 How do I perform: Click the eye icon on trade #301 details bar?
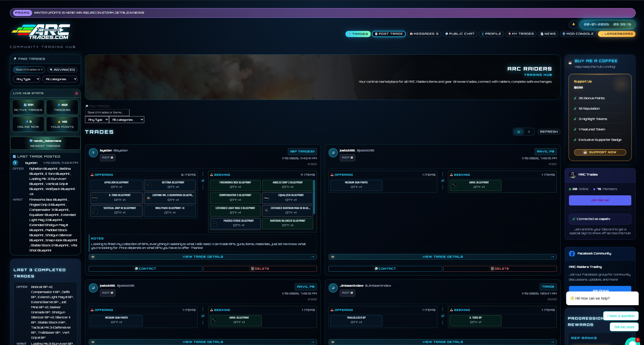[333, 257]
